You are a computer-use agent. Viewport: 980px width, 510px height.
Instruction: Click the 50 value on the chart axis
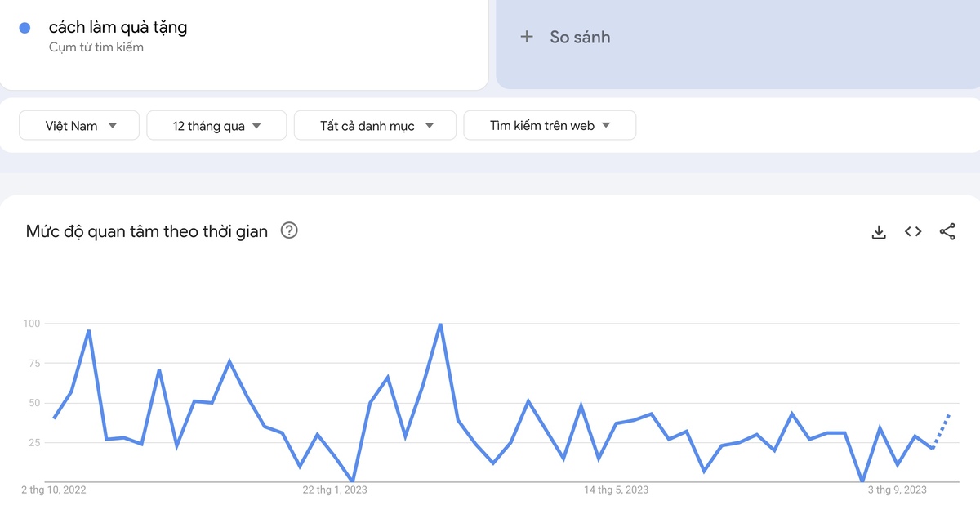[33, 404]
